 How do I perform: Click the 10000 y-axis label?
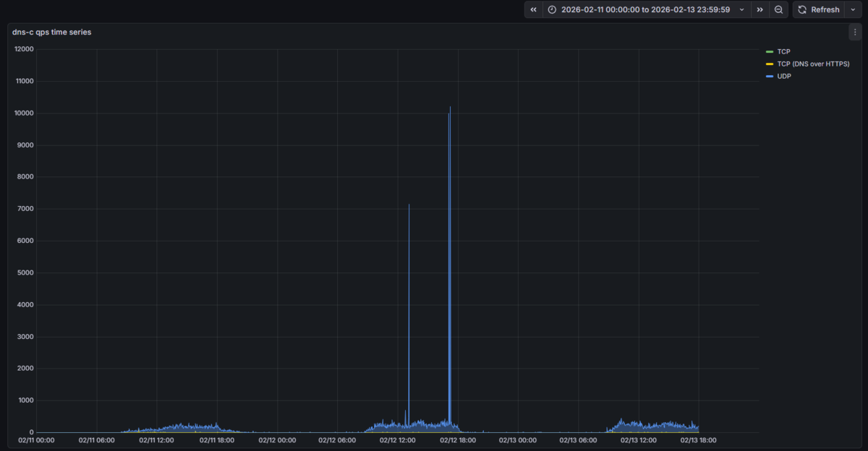[25, 113]
